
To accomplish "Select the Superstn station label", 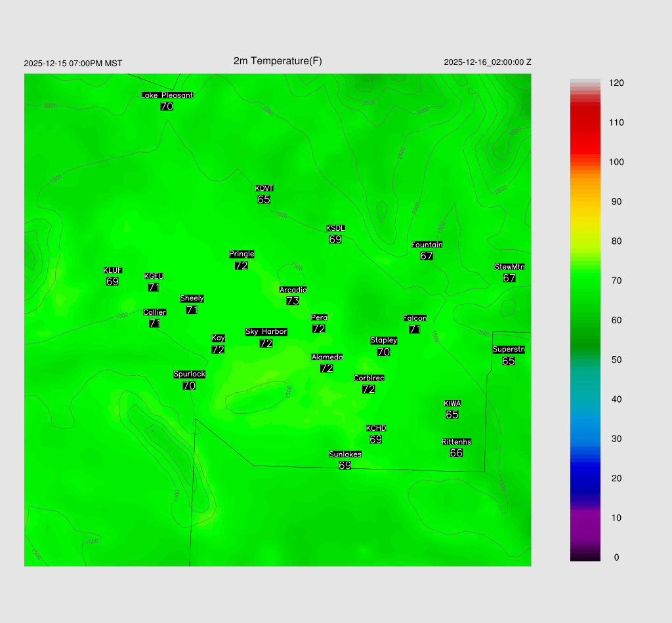I will [509, 350].
